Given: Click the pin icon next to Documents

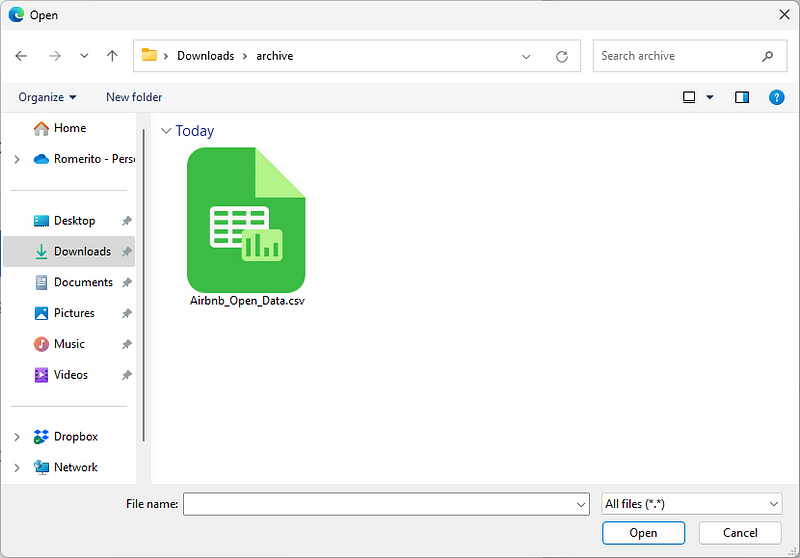Looking at the screenshot, I should point(127,282).
